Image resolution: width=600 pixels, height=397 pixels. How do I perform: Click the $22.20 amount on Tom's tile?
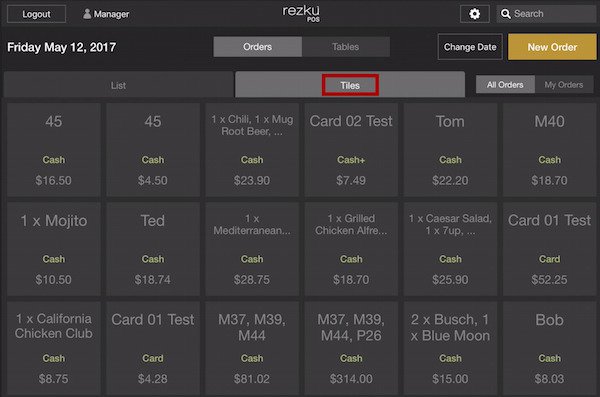450,180
